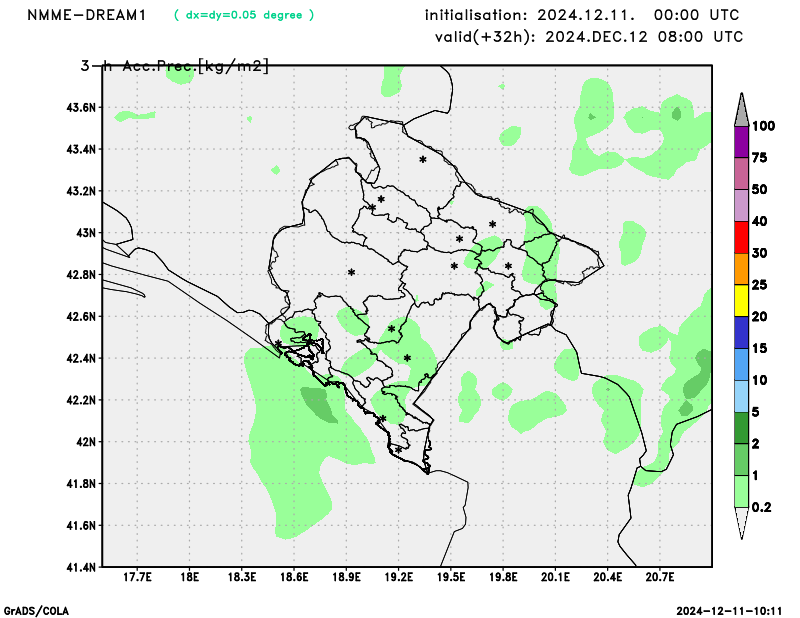
Task: Click the light blue 5–10 colorbar segment
Action: click(x=741, y=396)
